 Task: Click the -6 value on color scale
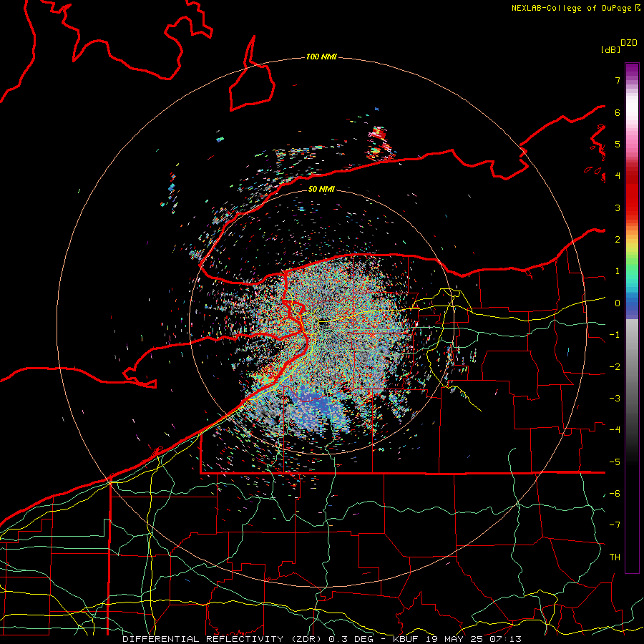click(615, 494)
